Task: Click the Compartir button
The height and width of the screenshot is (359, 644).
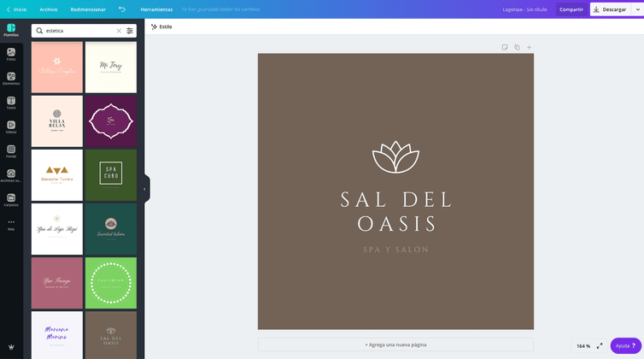Action: pos(571,9)
